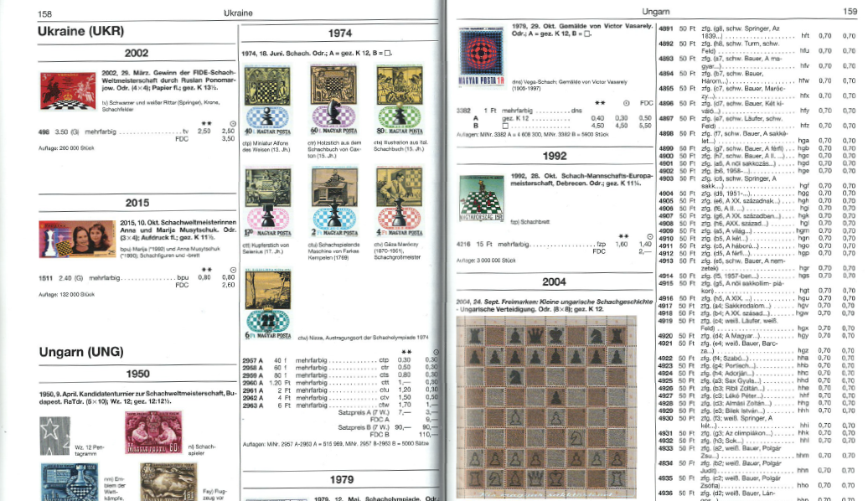Select catalog number "4900"
868x501 pixels.
click(665, 156)
